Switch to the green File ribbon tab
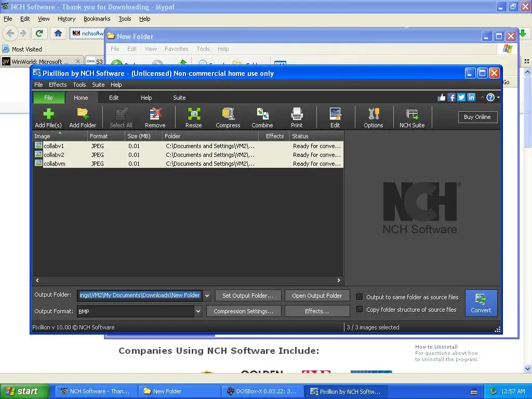532x399 pixels. point(48,98)
